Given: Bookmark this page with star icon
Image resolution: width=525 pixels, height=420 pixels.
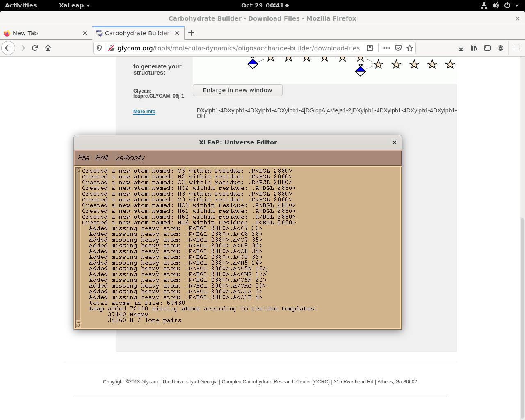Looking at the screenshot, I should tap(409, 48).
